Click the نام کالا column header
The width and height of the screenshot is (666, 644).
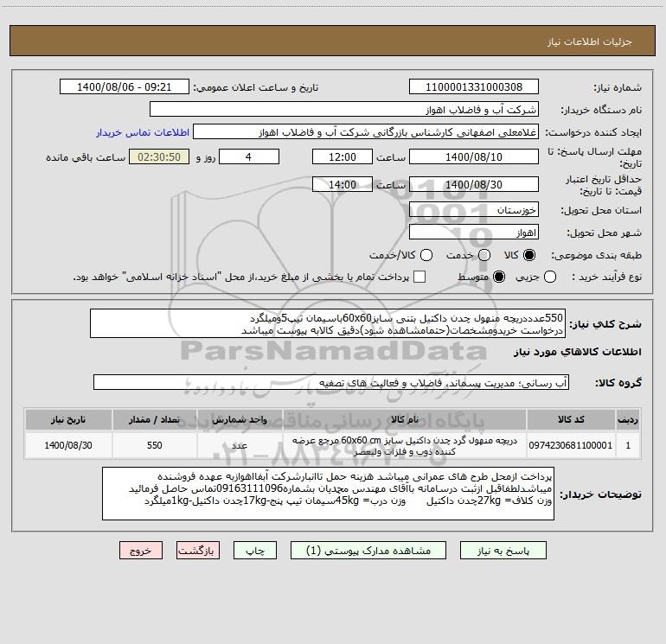(405, 419)
